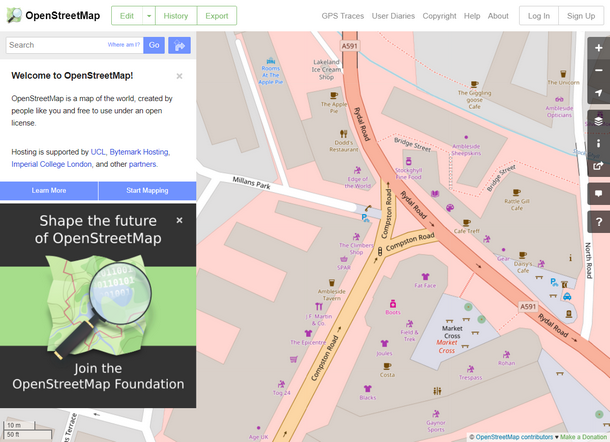The height and width of the screenshot is (442, 610).
Task: Click the Tog 24 shop icon
Action: tap(281, 384)
